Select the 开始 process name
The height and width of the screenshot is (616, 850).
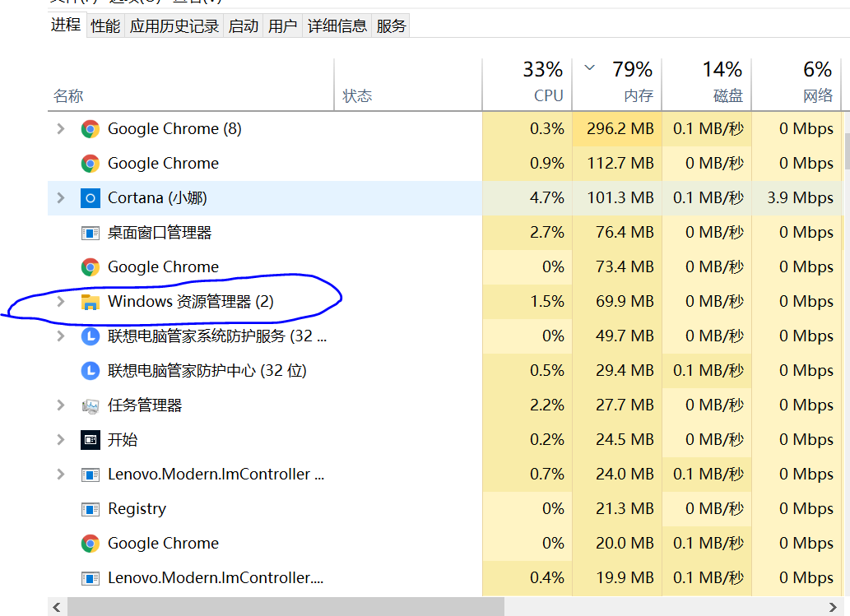coord(123,440)
